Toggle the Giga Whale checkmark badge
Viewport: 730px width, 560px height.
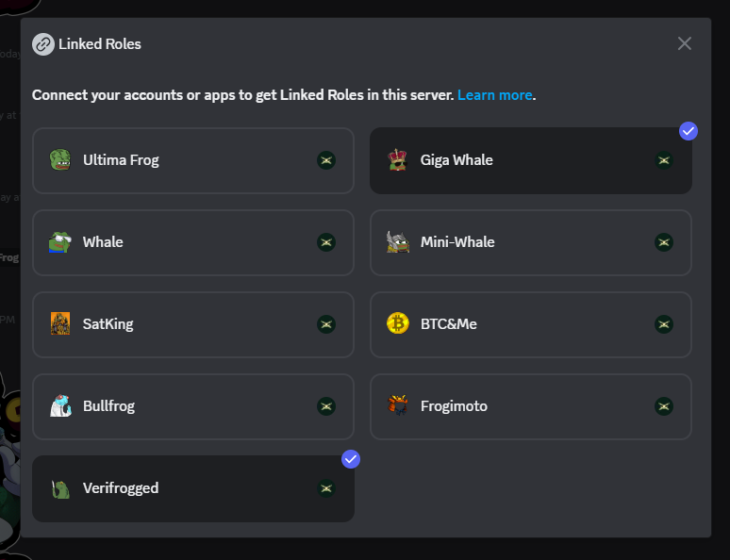coord(689,131)
